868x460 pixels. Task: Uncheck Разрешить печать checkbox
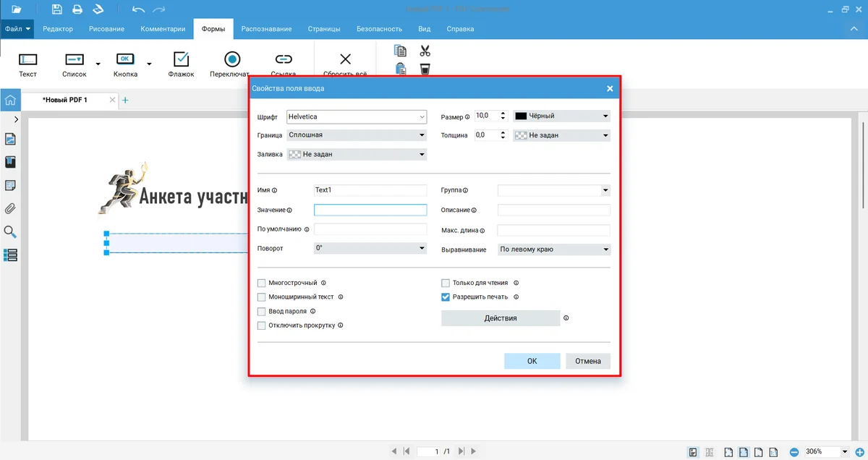click(x=446, y=297)
